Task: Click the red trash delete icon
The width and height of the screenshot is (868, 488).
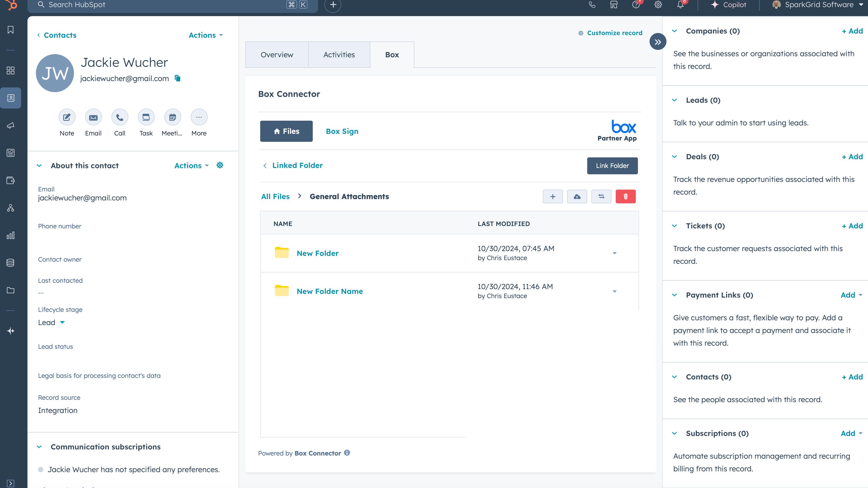Action: pyautogui.click(x=626, y=196)
